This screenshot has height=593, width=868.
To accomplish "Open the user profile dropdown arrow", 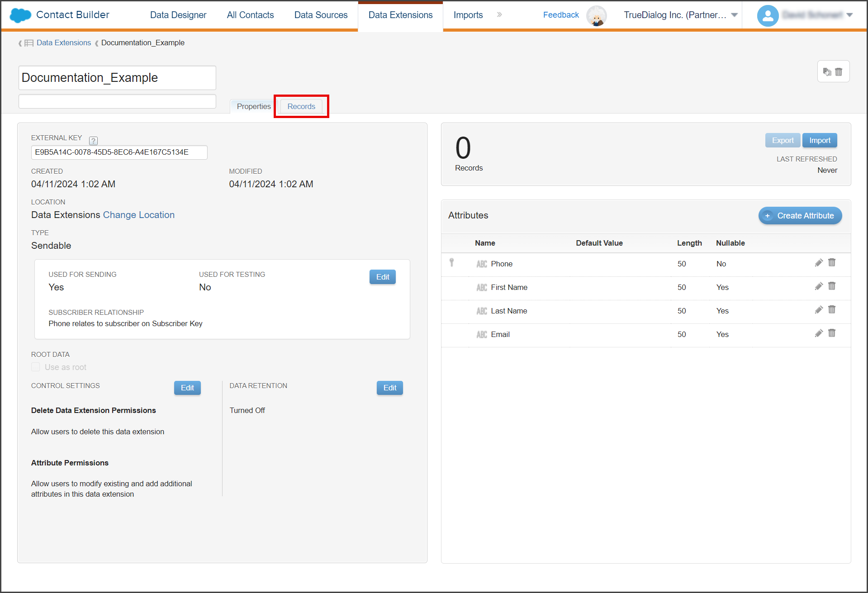I will click(x=849, y=15).
